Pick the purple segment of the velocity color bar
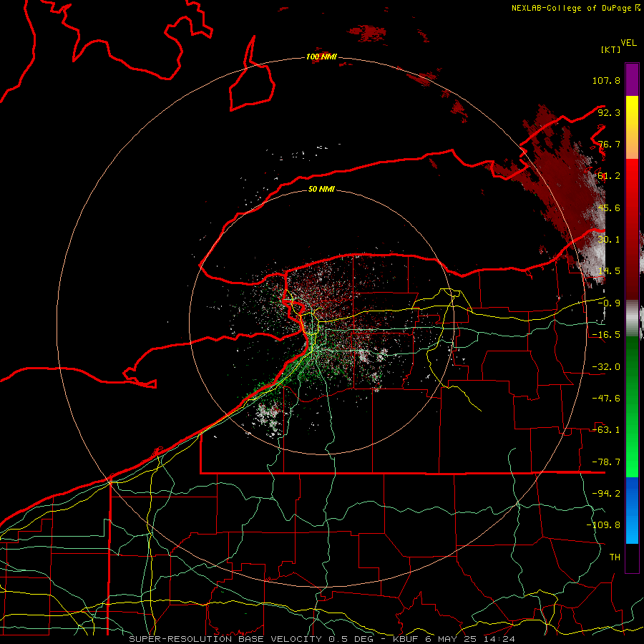 coord(632,79)
